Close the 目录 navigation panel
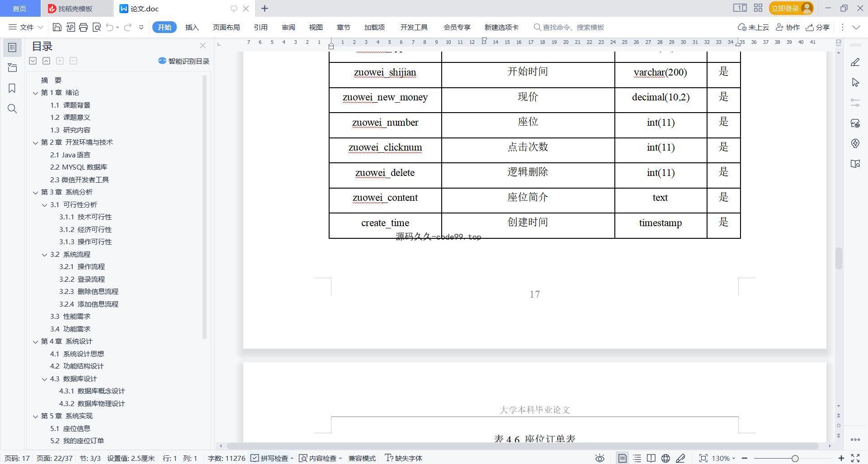The width and height of the screenshot is (868, 464). (x=203, y=46)
